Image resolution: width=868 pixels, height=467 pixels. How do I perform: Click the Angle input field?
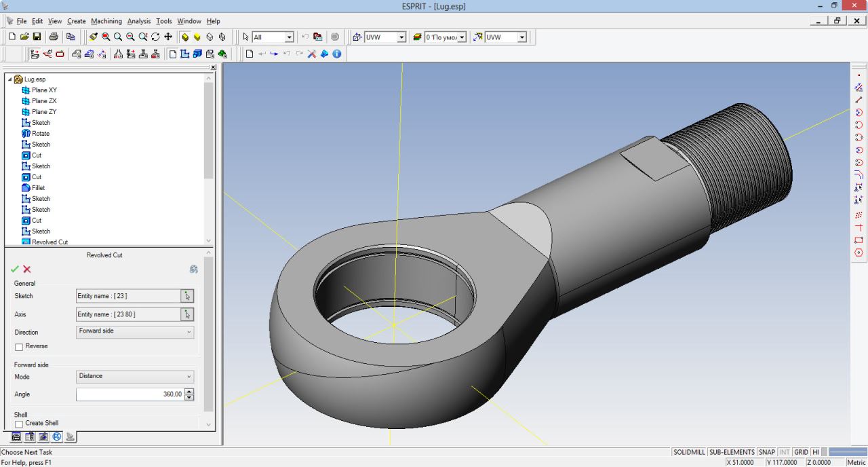click(x=130, y=394)
